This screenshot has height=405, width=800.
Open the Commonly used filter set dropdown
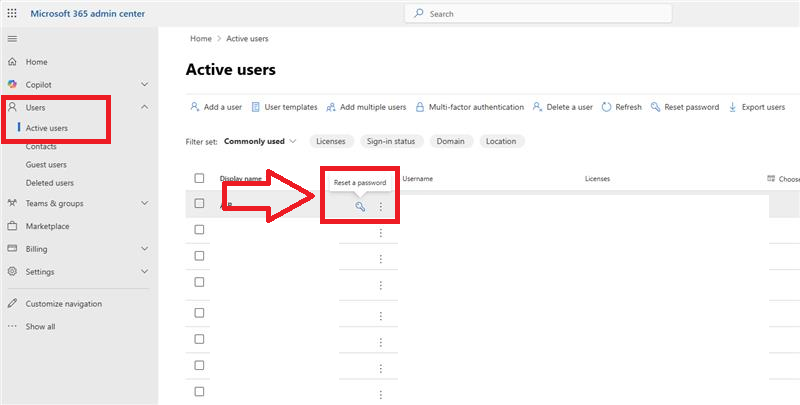[x=260, y=141]
